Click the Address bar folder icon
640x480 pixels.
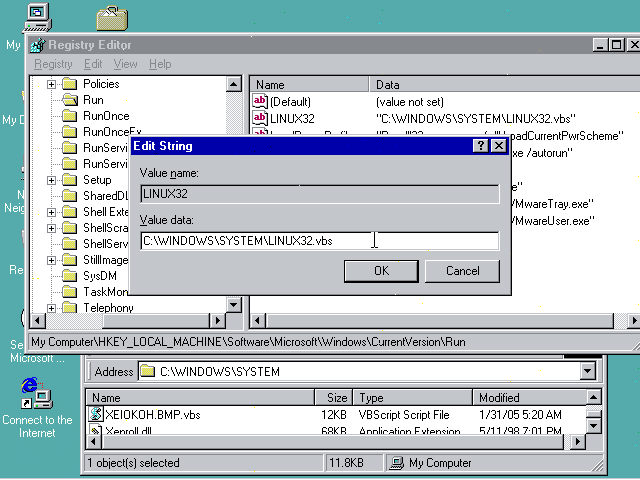tap(147, 371)
